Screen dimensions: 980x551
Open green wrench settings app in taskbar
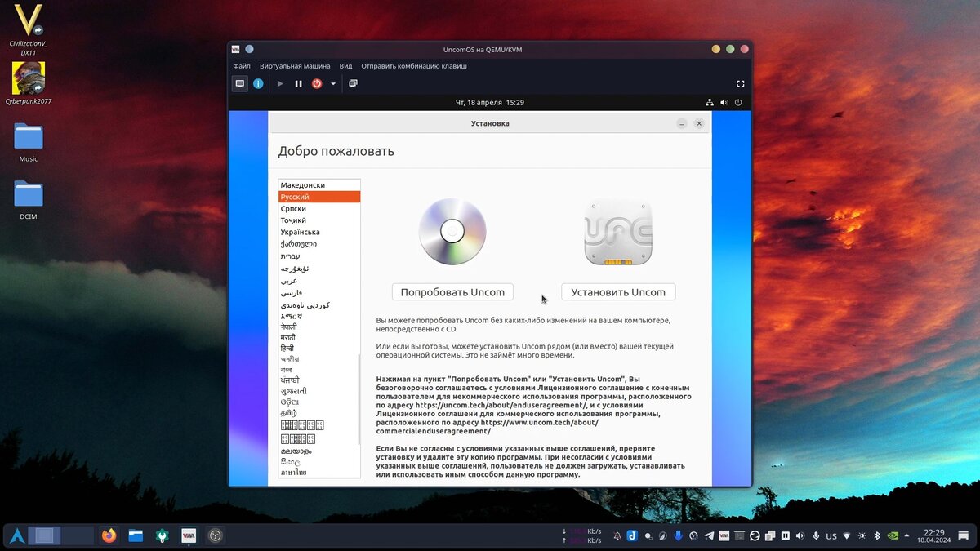coord(163,535)
